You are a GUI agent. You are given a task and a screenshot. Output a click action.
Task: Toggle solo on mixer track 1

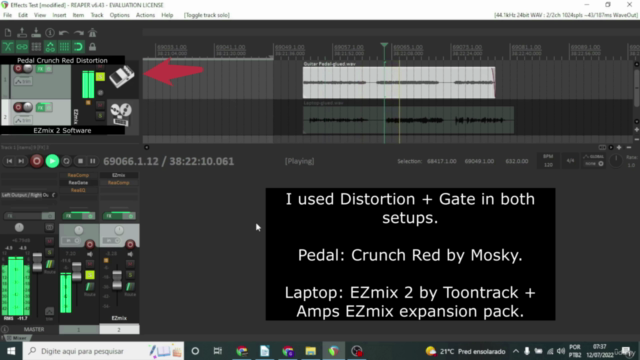[90, 275]
